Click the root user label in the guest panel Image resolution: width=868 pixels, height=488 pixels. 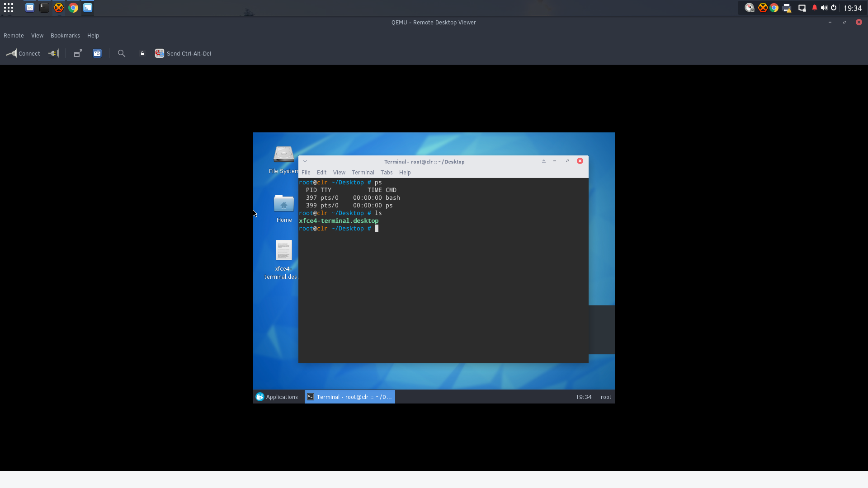click(606, 397)
